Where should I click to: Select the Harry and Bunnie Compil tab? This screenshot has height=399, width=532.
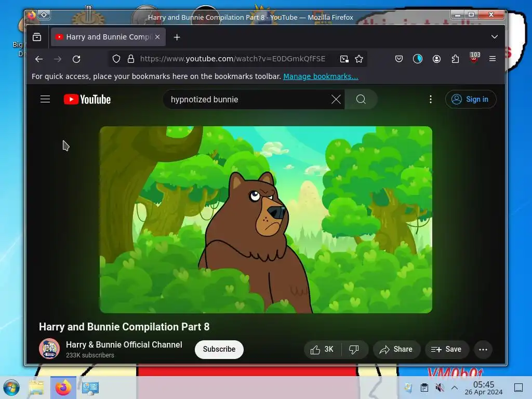pos(108,37)
